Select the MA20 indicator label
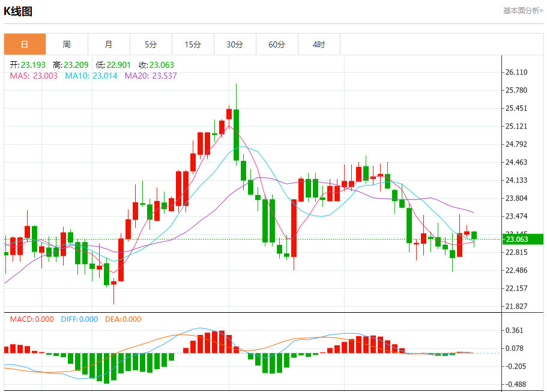 tap(150, 76)
